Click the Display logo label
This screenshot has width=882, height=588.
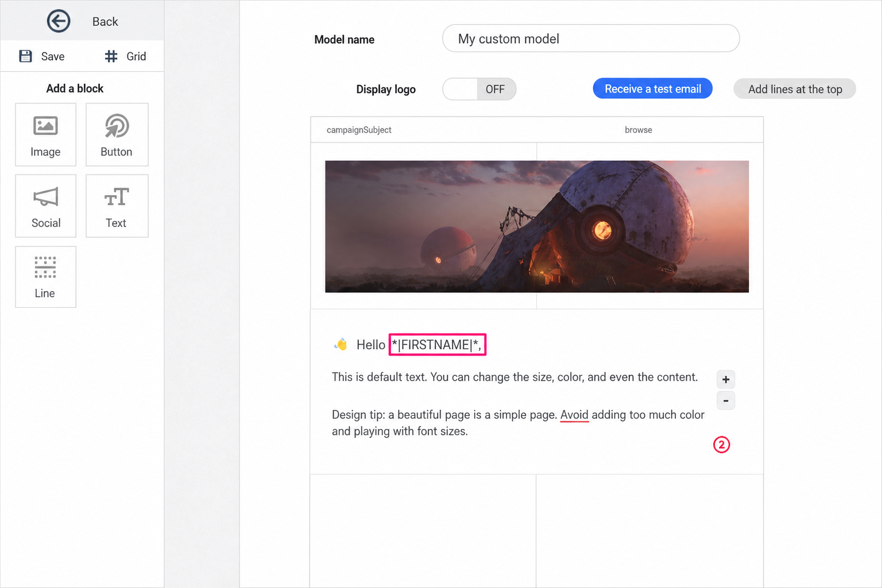point(386,90)
